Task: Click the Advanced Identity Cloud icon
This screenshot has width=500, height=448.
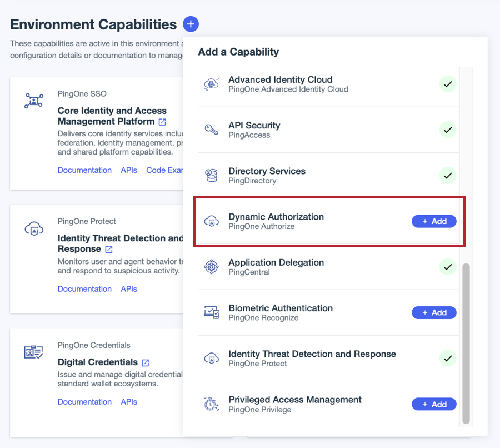Action: (211, 84)
